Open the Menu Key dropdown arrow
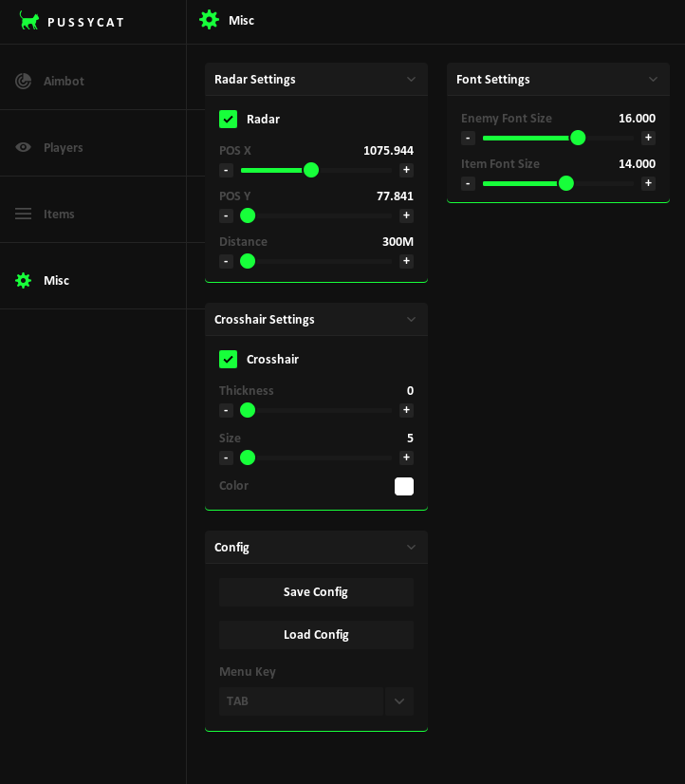This screenshot has width=685, height=784. tap(399, 701)
